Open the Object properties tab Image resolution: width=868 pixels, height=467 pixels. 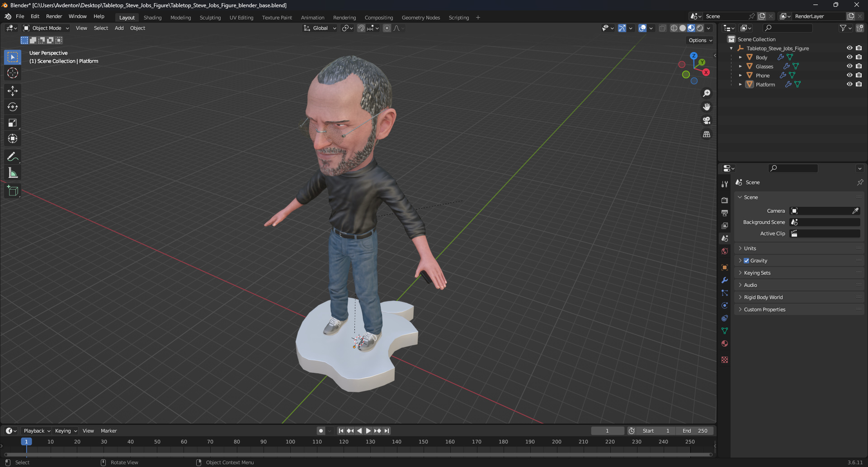[x=725, y=267]
